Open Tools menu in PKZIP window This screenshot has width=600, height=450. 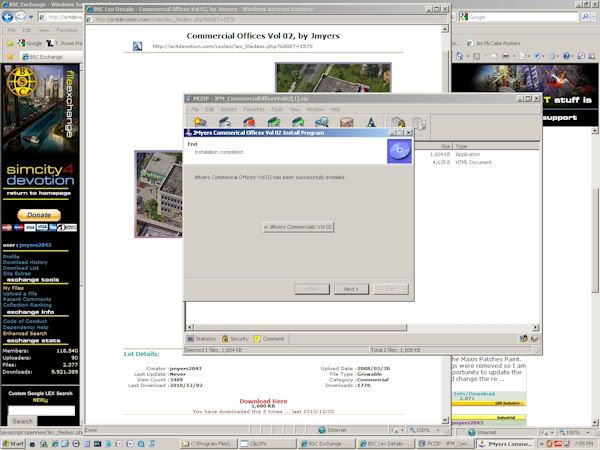(x=277, y=109)
